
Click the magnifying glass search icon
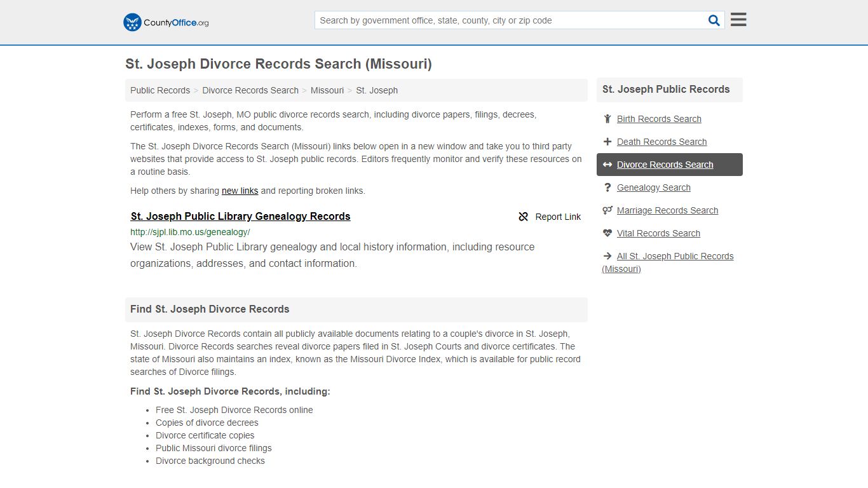(x=714, y=20)
